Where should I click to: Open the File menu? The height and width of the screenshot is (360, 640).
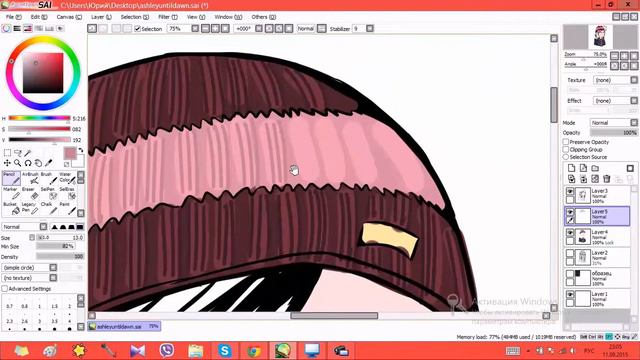[x=13, y=17]
